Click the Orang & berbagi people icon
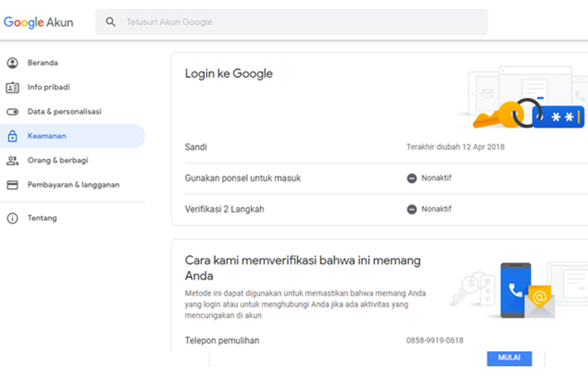 (x=12, y=161)
